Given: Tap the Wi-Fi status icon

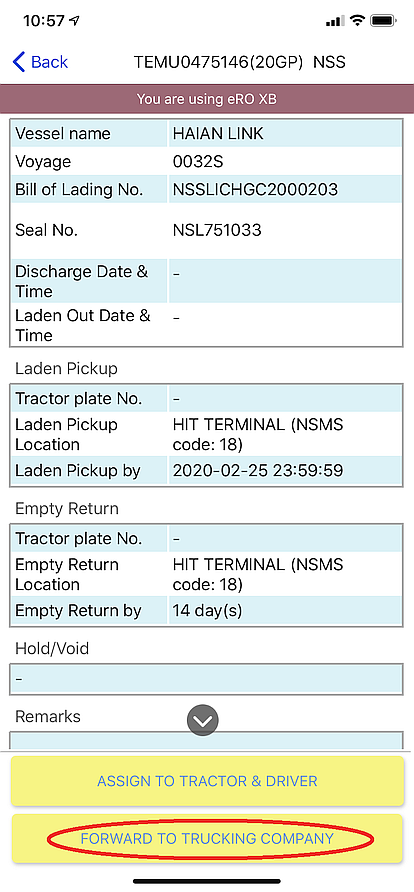Looking at the screenshot, I should [x=357, y=21].
